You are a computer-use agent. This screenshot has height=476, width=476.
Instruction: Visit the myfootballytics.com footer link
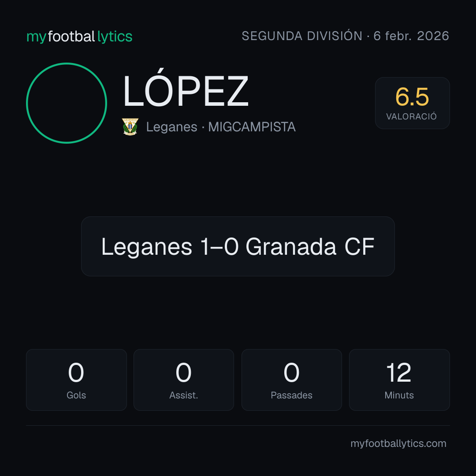(398, 443)
